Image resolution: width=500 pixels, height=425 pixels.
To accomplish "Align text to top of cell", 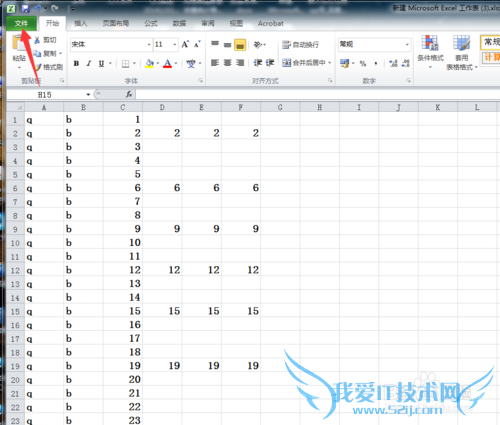I will [215, 44].
